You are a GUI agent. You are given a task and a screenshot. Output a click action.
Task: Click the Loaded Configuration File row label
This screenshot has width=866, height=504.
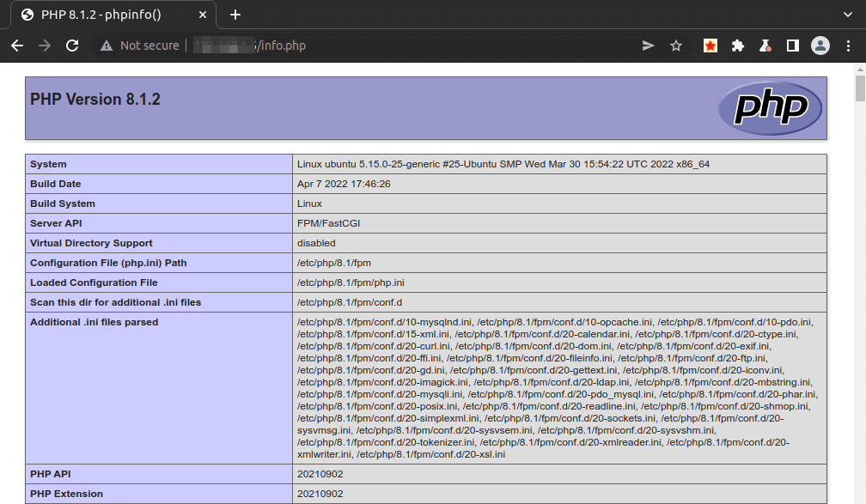point(94,282)
